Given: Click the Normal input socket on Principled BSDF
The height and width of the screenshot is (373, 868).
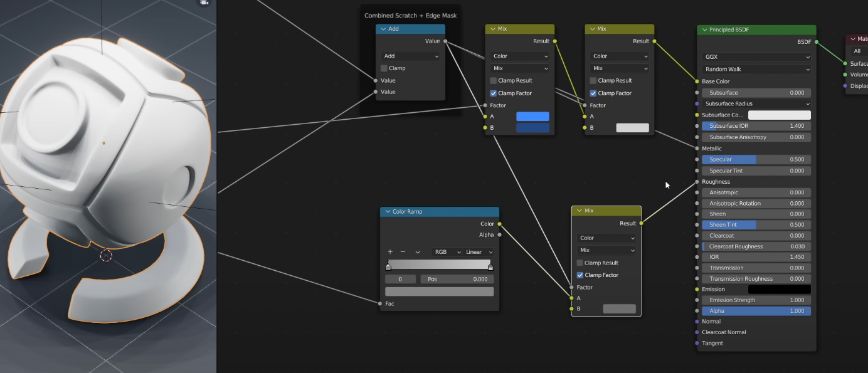Looking at the screenshot, I should pos(697,322).
